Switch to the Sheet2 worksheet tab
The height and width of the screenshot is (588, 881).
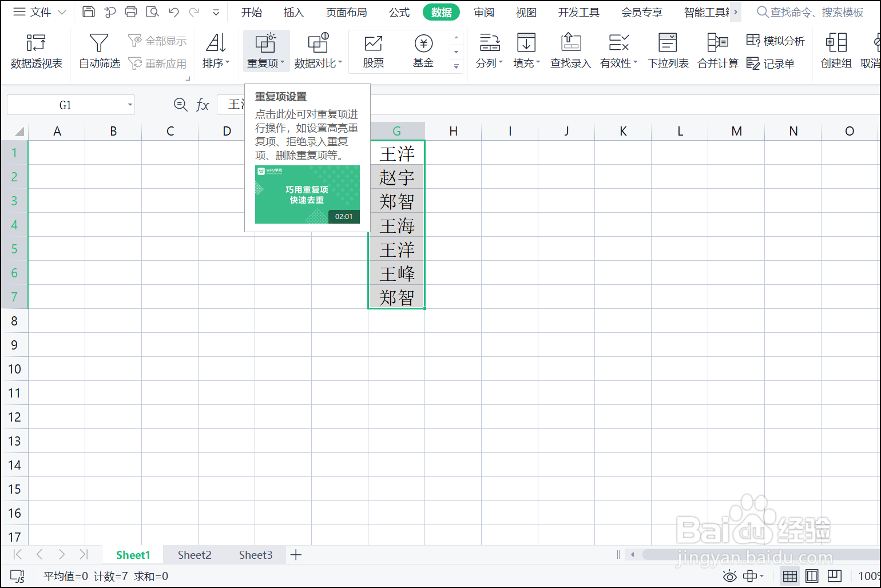[x=195, y=555]
